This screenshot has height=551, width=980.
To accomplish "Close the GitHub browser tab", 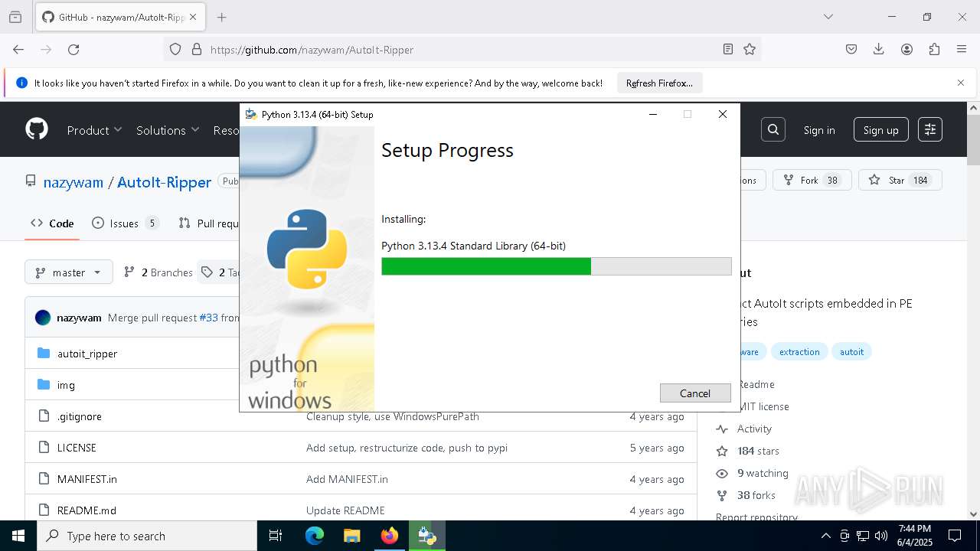I will (x=192, y=17).
